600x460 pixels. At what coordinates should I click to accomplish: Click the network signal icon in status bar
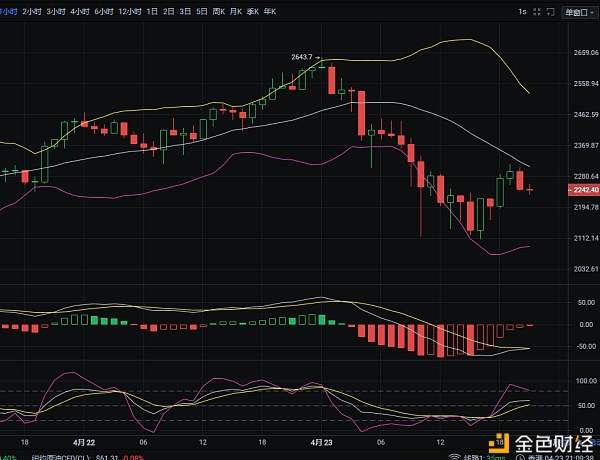454,457
